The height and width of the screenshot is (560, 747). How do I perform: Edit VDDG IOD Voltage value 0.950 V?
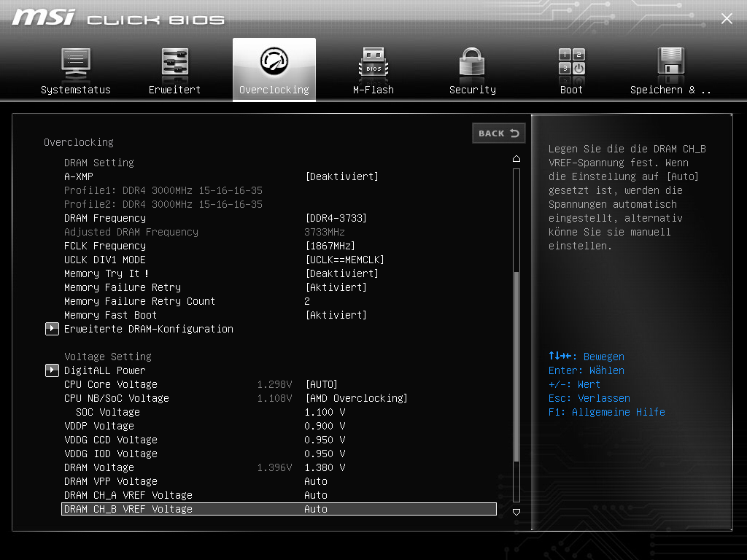pyautogui.click(x=325, y=454)
